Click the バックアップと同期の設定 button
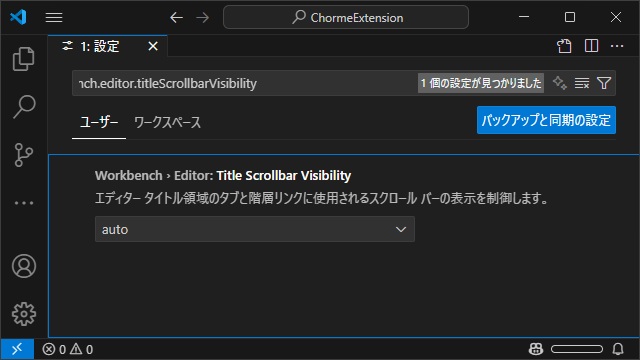 point(546,120)
